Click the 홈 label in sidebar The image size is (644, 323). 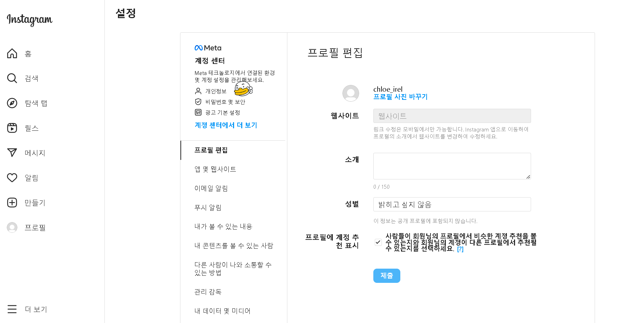click(28, 54)
